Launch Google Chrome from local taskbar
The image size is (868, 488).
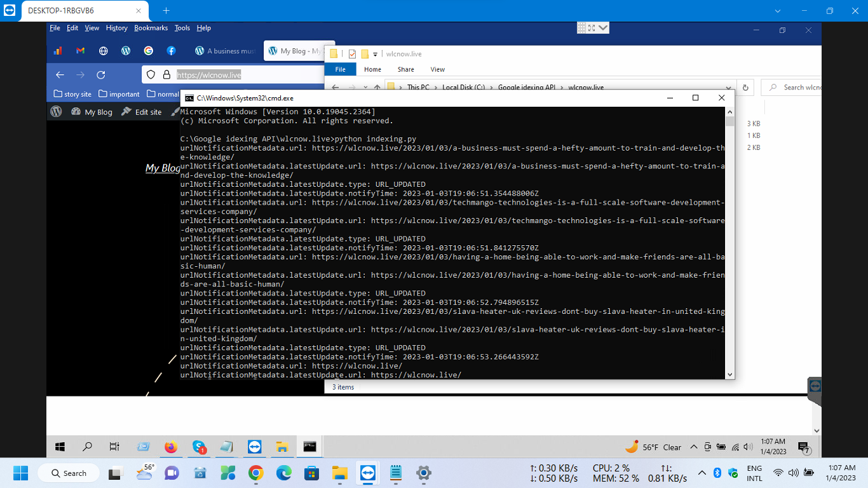click(x=255, y=473)
